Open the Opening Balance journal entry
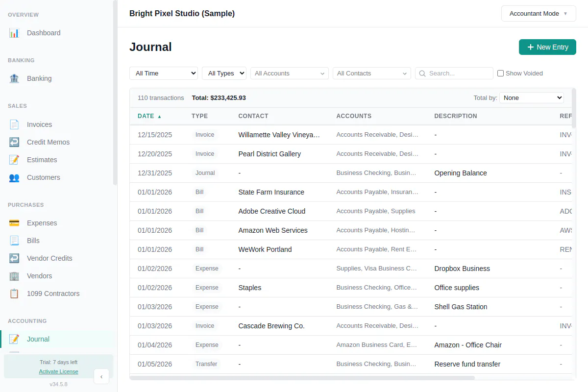This screenshot has height=392, width=588. click(x=351, y=173)
